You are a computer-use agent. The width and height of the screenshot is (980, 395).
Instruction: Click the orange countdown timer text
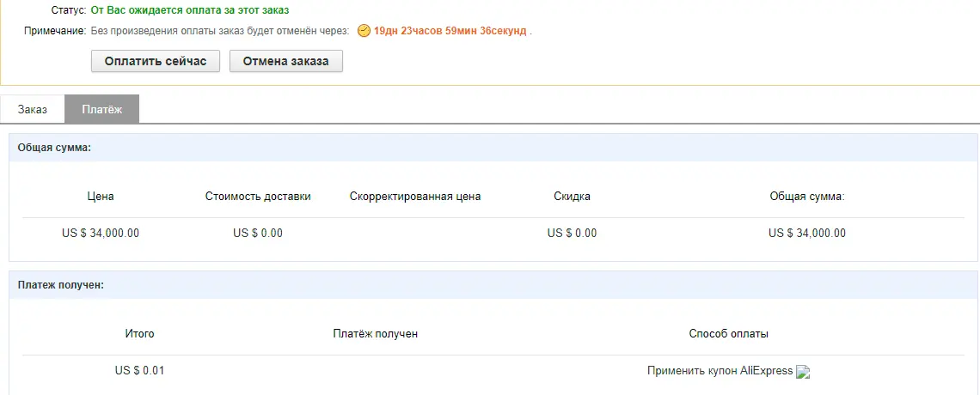click(x=450, y=31)
